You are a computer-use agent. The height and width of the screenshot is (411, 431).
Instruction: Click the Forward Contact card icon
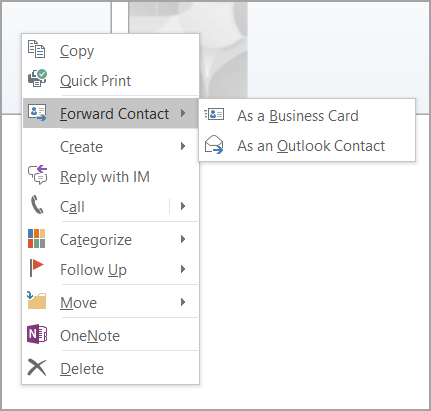pyautogui.click(x=37, y=113)
